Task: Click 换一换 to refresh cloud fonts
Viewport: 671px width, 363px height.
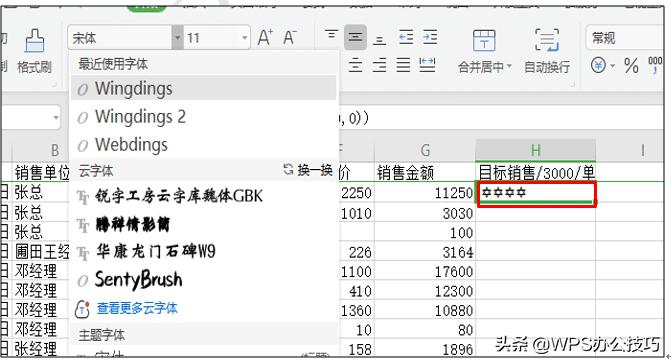Action: coord(308,170)
